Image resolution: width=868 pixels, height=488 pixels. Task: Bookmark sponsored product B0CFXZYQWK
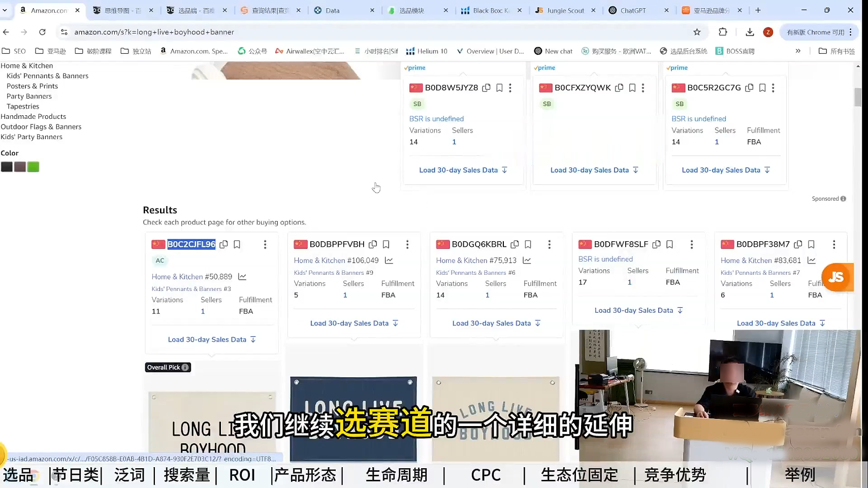click(632, 88)
